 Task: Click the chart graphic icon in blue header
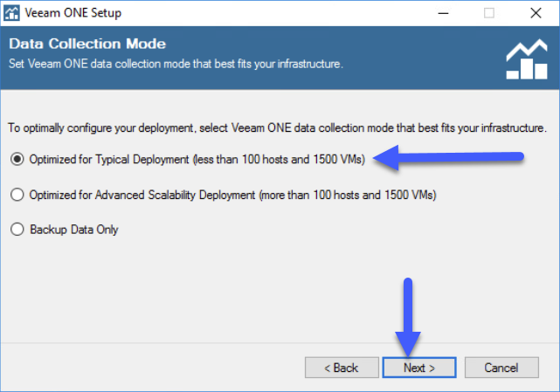click(527, 58)
